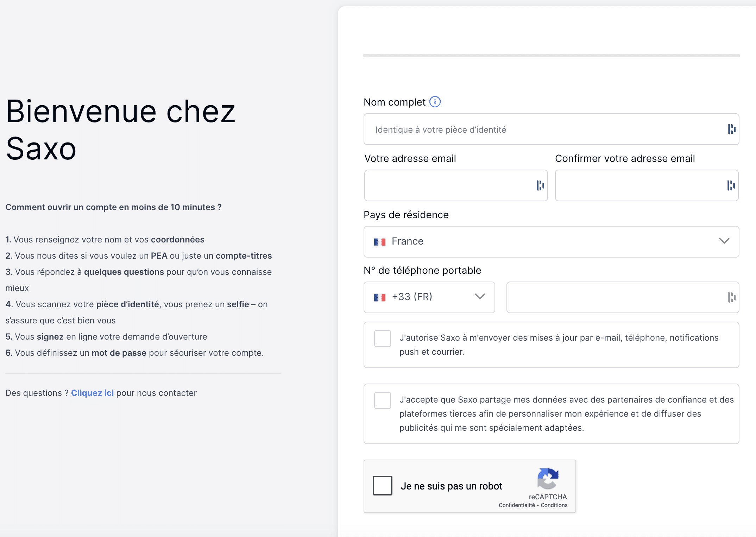
Task: Focus the 'Votre adresse email' input field
Action: [x=449, y=185]
